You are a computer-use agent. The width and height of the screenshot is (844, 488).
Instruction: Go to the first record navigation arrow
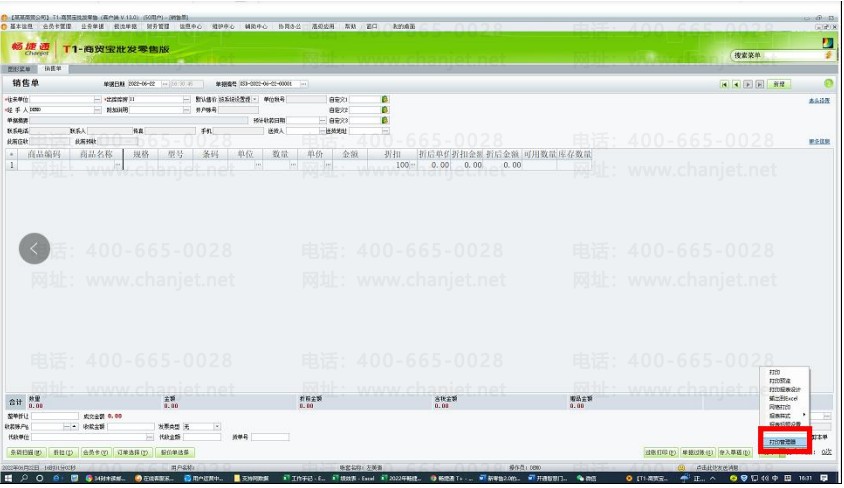point(725,85)
